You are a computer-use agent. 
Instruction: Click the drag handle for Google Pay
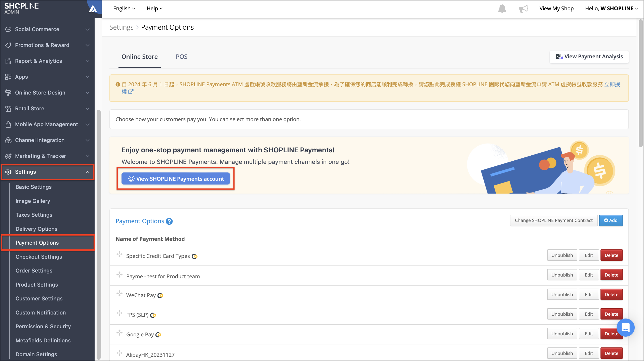pyautogui.click(x=119, y=333)
